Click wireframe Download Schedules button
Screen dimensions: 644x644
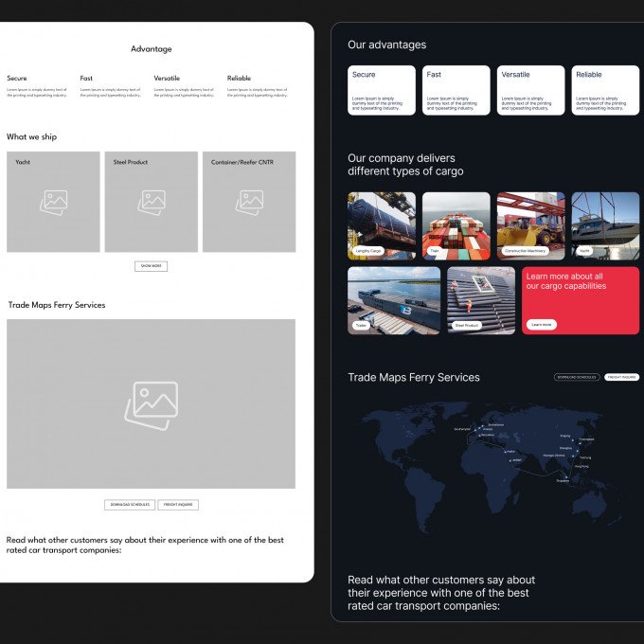point(129,505)
